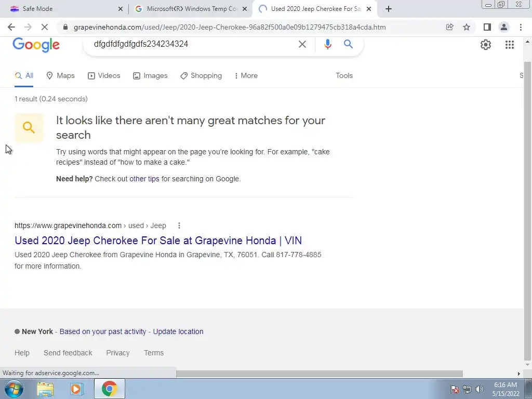
Task: Click the browser forward arrow
Action: [x=28, y=27]
